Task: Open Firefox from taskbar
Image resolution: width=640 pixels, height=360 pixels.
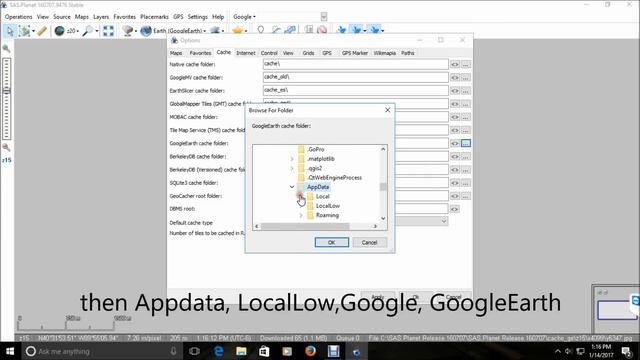Action: tap(310, 351)
